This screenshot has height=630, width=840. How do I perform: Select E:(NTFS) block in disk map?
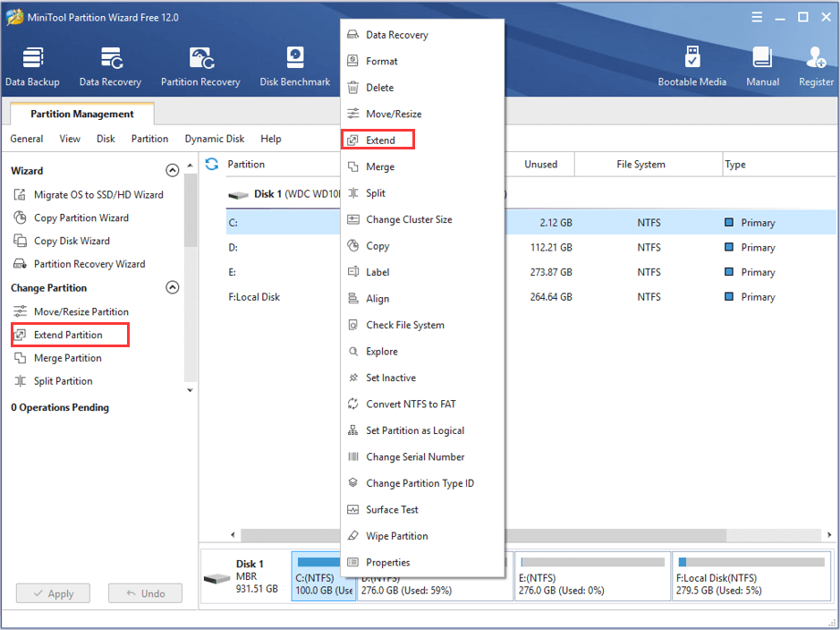click(592, 576)
